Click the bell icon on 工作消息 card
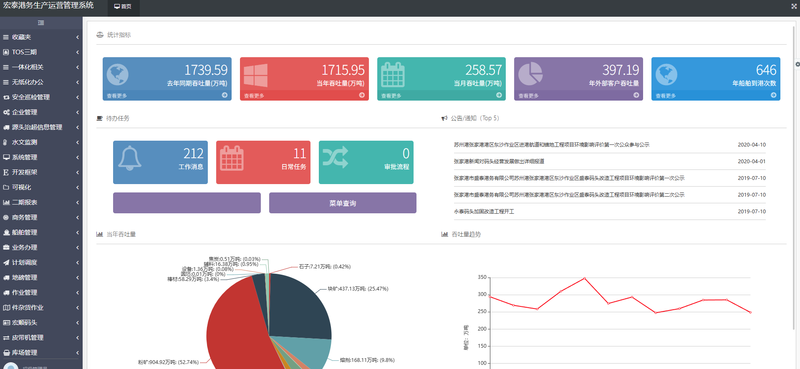800x369 pixels. (130, 158)
